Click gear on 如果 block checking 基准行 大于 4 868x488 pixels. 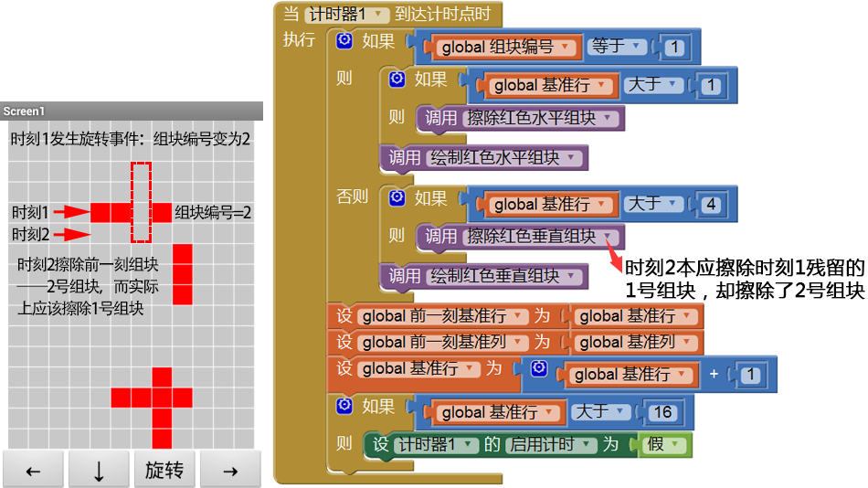(397, 197)
